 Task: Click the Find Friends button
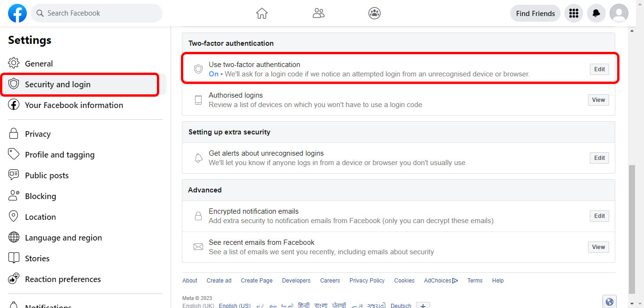pos(535,13)
